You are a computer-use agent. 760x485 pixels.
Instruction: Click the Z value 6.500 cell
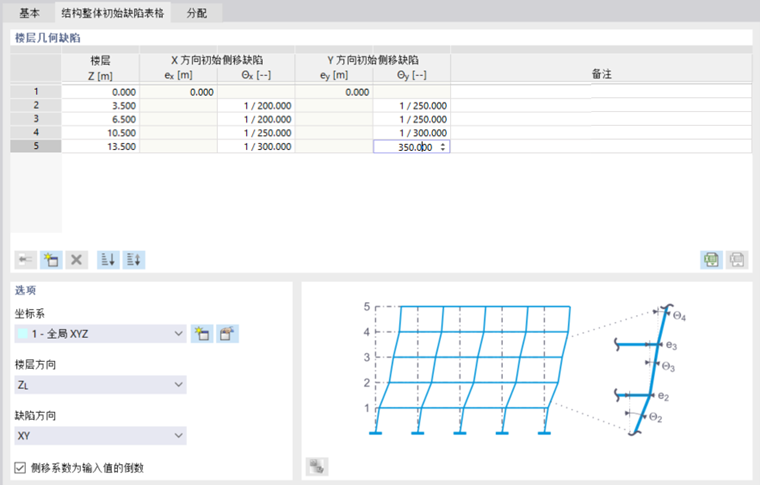pyautogui.click(x=100, y=119)
